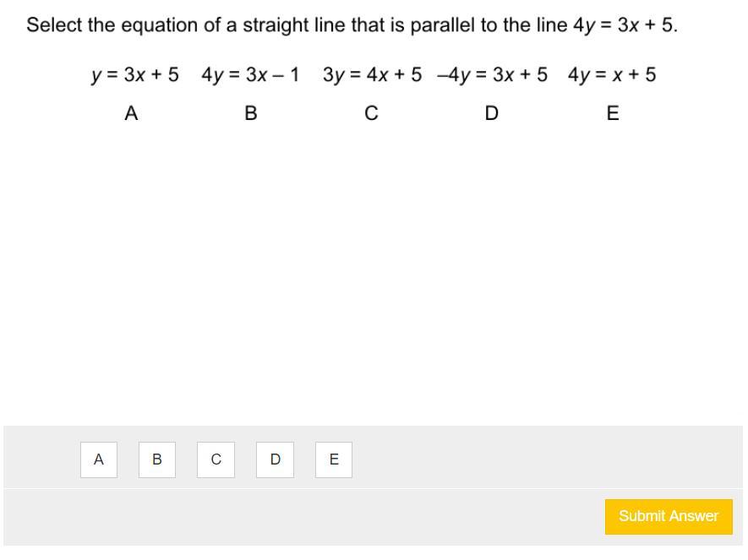Click equation 4y = 3x – 1
This screenshot has width=748, height=560.
click(x=250, y=75)
